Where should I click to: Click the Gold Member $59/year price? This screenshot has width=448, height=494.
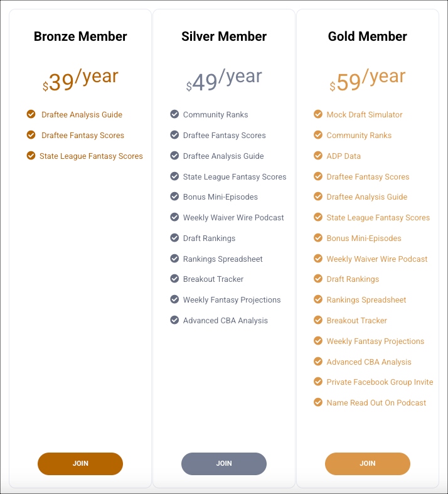pyautogui.click(x=367, y=80)
